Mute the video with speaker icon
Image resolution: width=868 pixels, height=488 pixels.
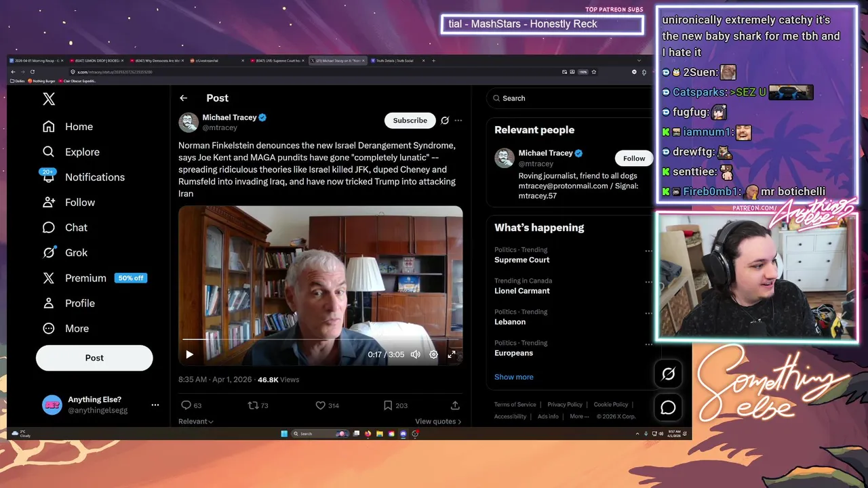416,354
